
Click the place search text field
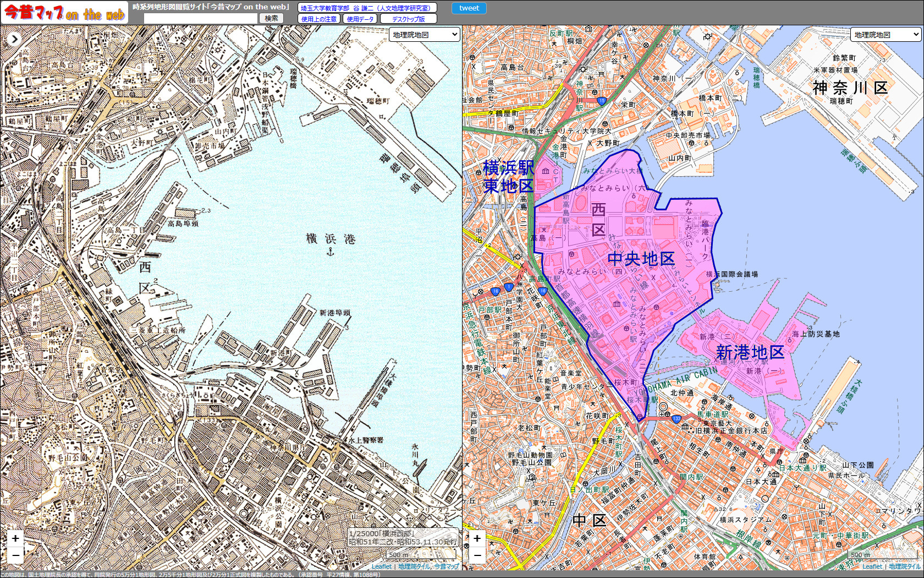pyautogui.click(x=201, y=18)
